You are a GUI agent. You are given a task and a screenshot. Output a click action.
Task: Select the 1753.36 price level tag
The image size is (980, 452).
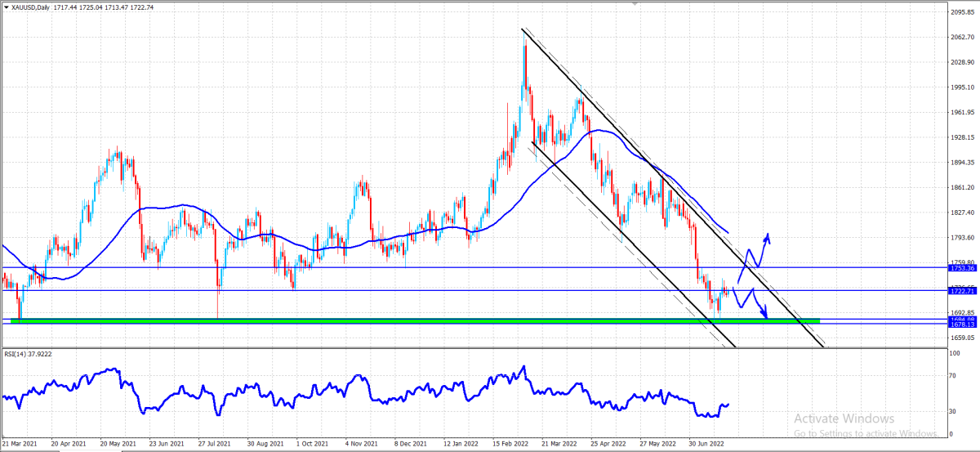(963, 267)
